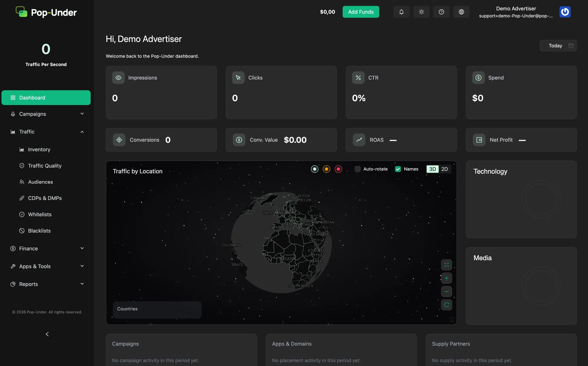This screenshot has height=366, width=588.
Task: Open the Countries panel on the map
Action: click(x=157, y=310)
